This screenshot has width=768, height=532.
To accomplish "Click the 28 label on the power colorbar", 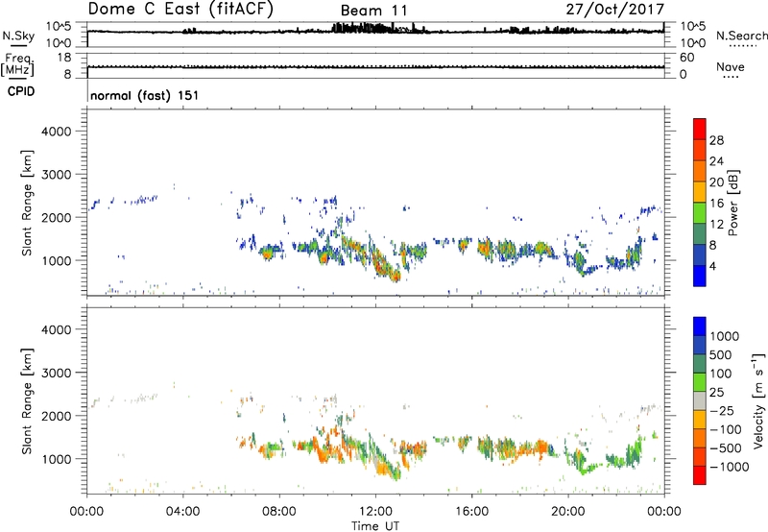I will pos(716,140).
